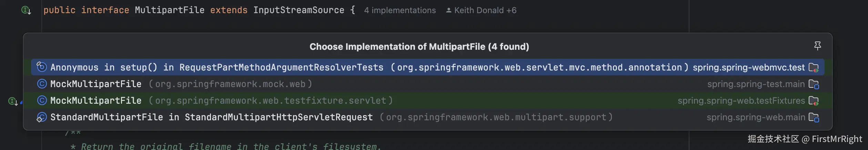
Task: Click the anonymous class icon for setup() entry
Action: [41, 67]
